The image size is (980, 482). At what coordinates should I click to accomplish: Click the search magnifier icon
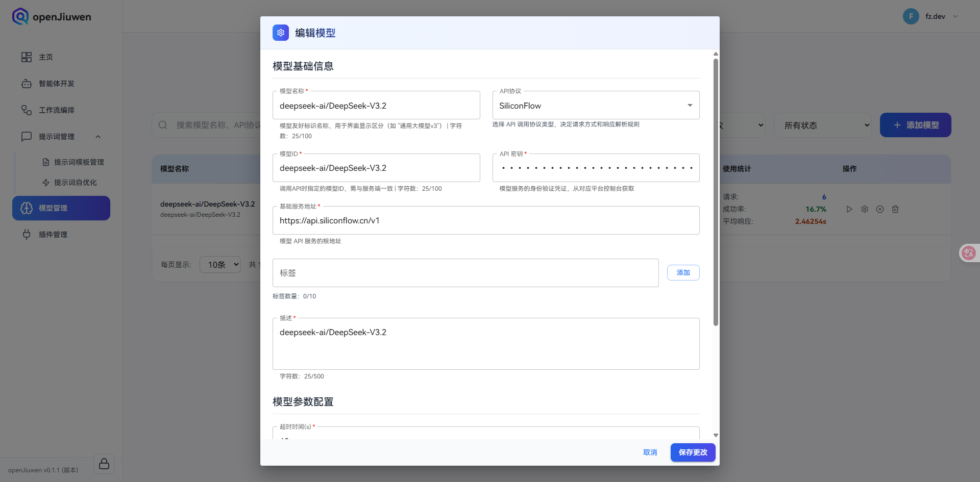click(163, 125)
